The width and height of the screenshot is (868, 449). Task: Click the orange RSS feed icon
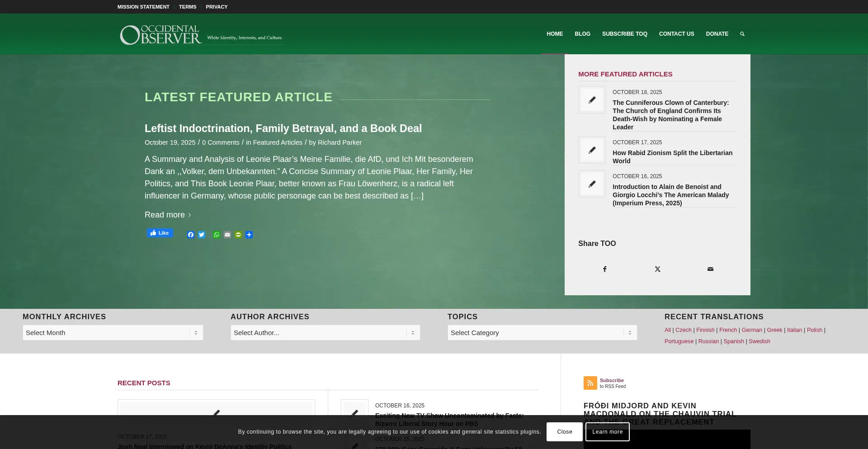pos(590,383)
